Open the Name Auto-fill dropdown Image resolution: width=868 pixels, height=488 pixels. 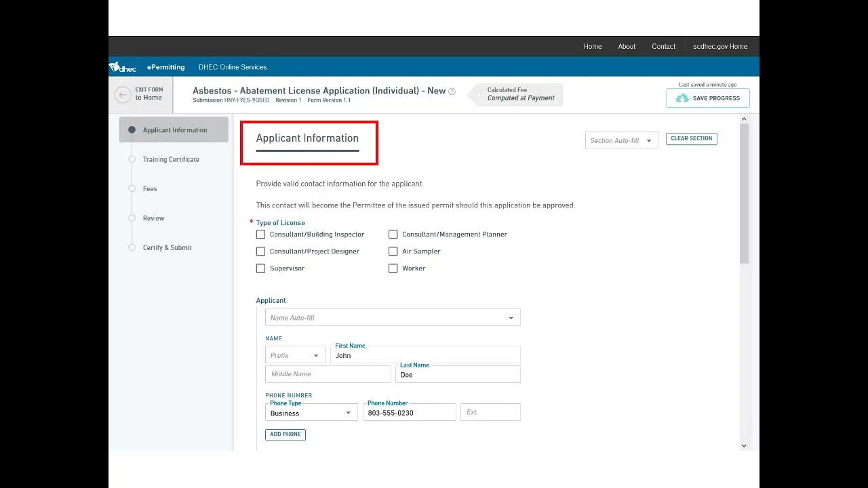pos(393,318)
